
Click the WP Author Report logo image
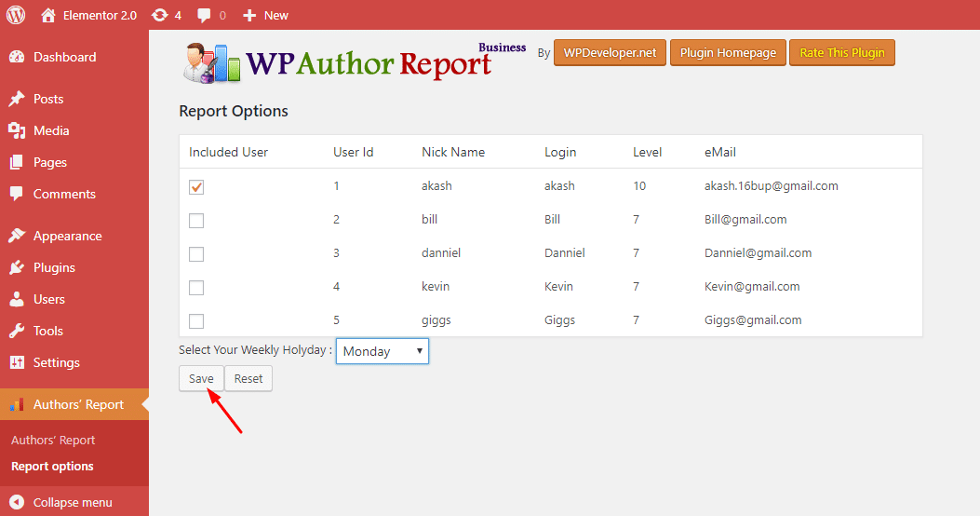(x=355, y=61)
